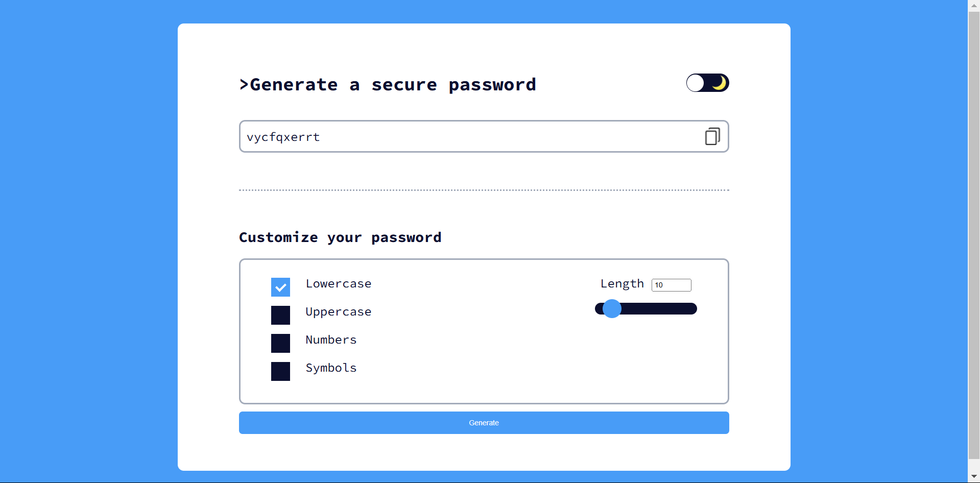980x483 pixels.
Task: Click the Lowercase option label
Action: tap(338, 284)
